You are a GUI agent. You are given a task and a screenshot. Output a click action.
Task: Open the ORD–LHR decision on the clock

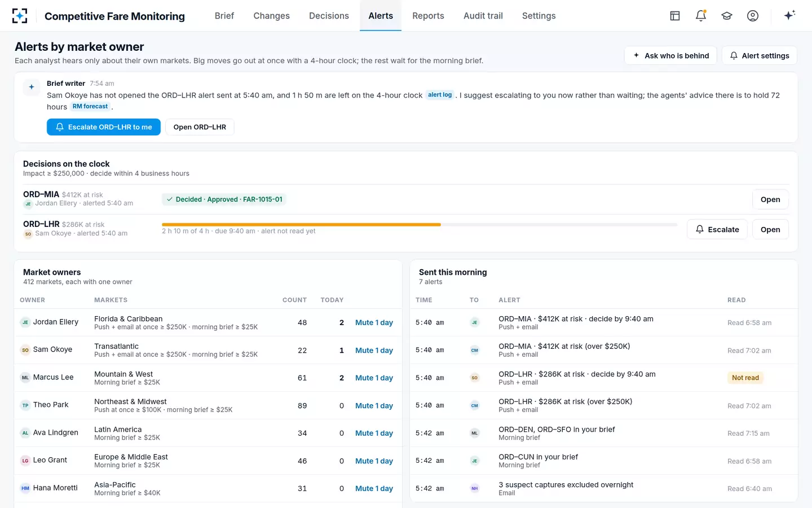[x=770, y=229]
